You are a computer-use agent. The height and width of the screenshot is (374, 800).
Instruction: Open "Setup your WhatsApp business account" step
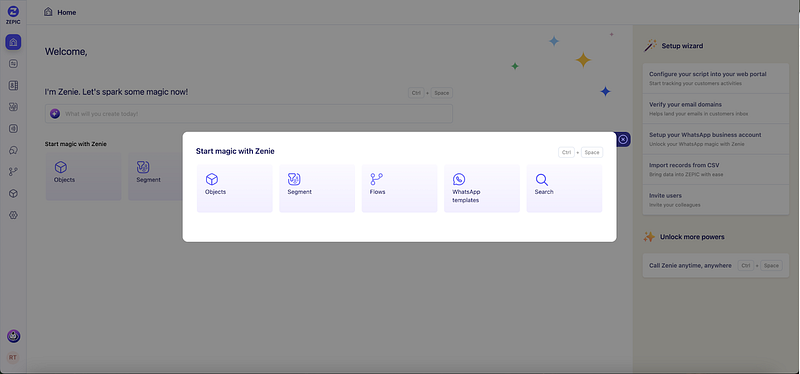pyautogui.click(x=716, y=139)
